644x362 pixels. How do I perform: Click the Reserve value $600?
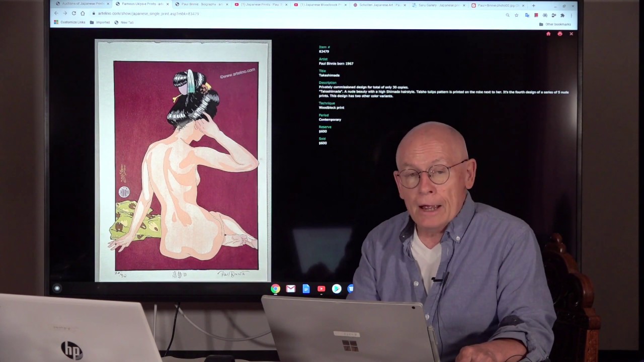click(x=323, y=131)
